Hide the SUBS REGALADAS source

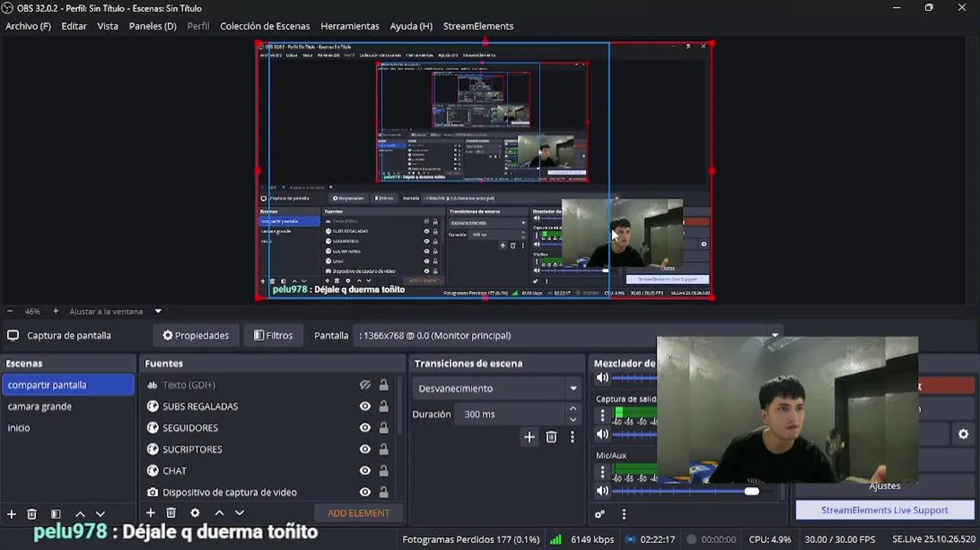click(x=365, y=406)
